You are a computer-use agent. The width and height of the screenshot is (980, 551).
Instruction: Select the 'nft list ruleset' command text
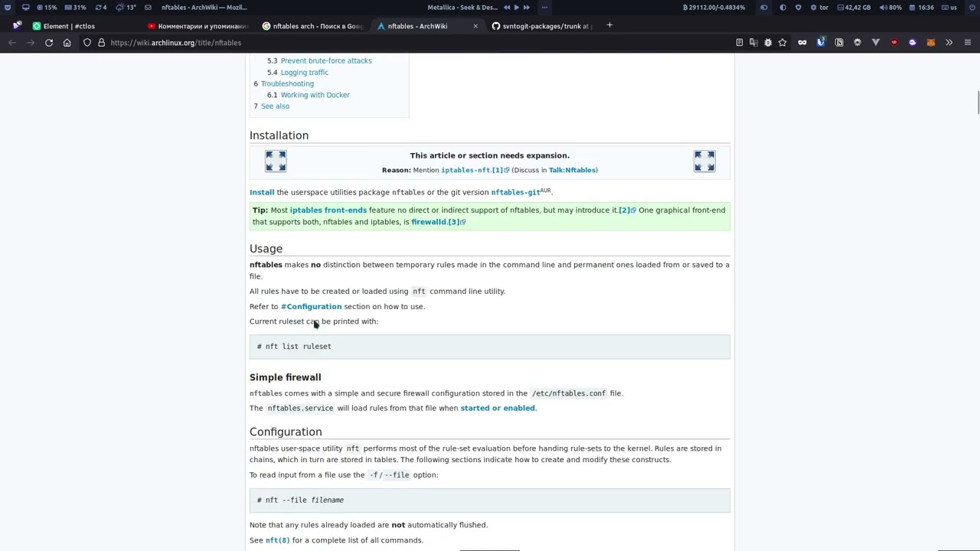click(298, 347)
